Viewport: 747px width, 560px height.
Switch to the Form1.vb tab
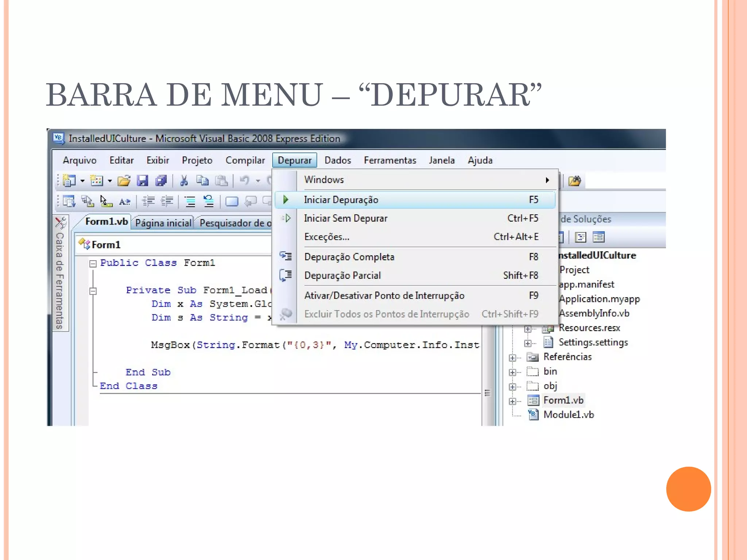pos(106,222)
